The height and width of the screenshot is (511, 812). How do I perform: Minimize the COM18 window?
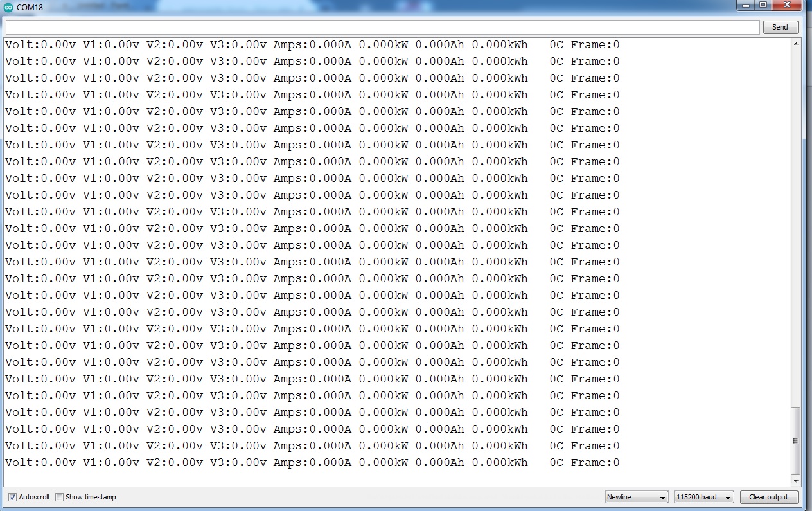745,5
